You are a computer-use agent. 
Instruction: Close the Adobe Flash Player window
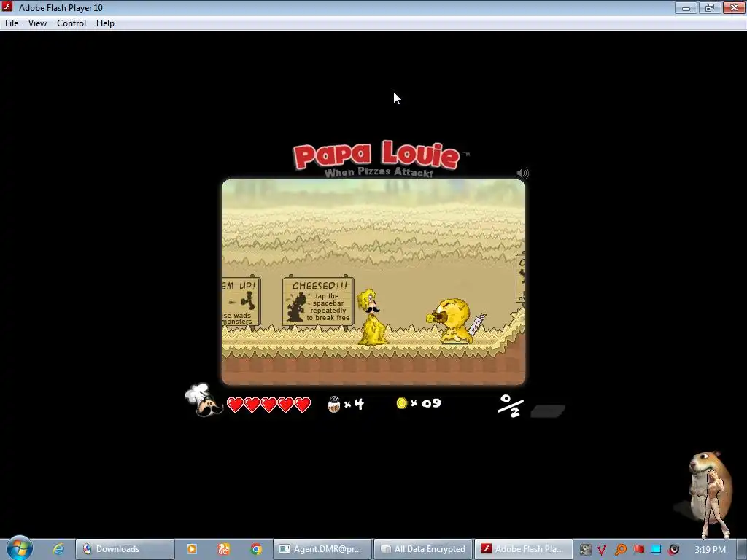pyautogui.click(x=734, y=7)
